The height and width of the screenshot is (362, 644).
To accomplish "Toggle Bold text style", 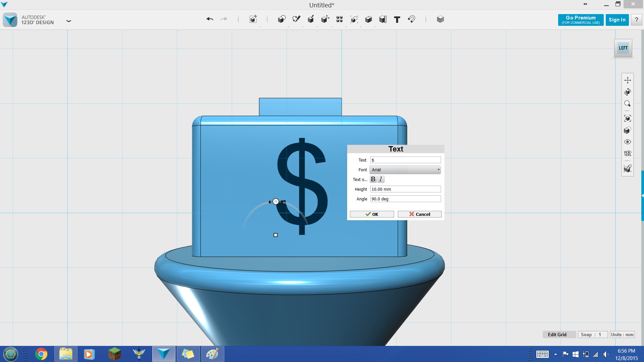I will click(x=373, y=179).
